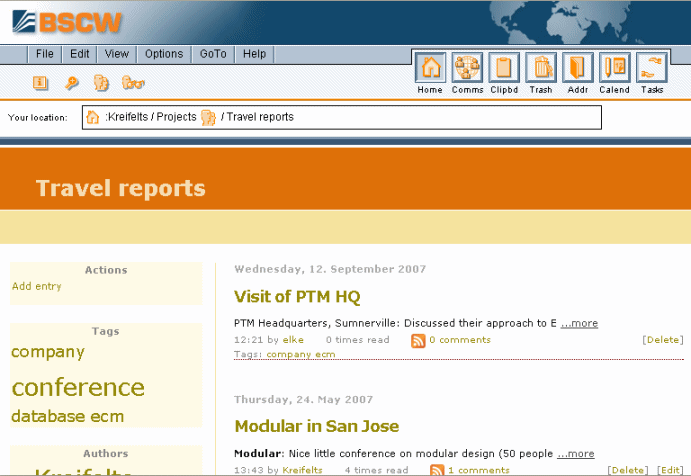Select the 'conference' tag
Image resolution: width=691 pixels, height=476 pixels.
(78, 387)
